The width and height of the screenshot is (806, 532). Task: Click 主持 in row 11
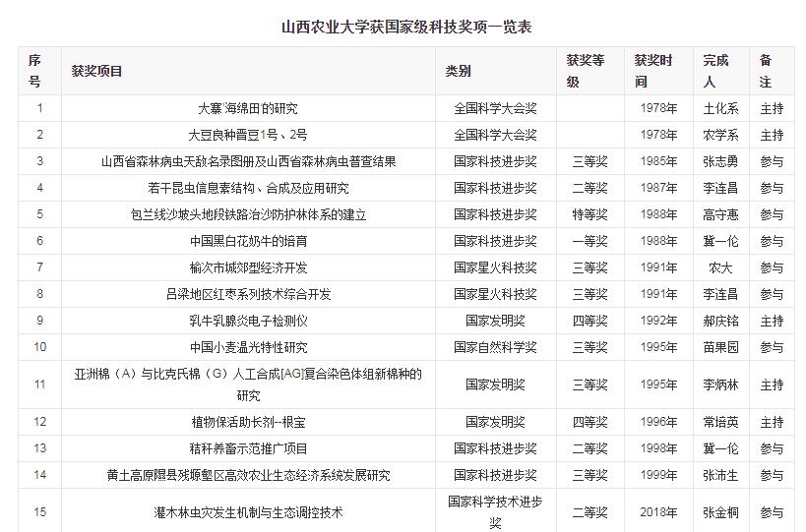click(x=773, y=384)
